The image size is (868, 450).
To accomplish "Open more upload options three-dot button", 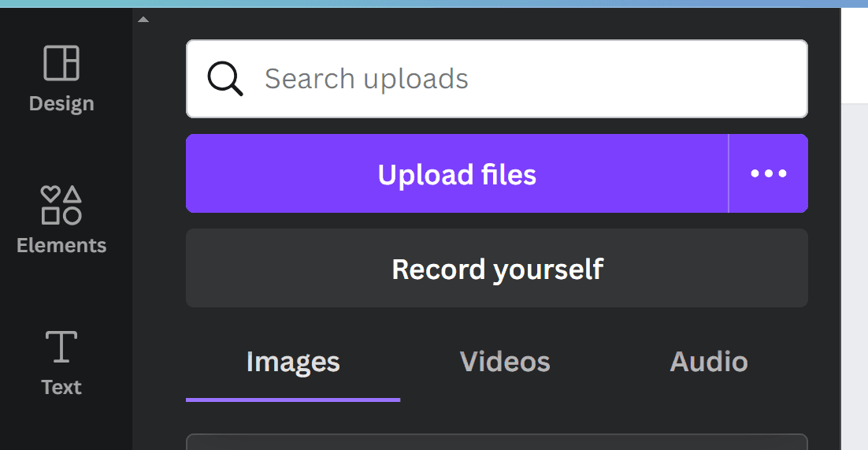I will 769,173.
